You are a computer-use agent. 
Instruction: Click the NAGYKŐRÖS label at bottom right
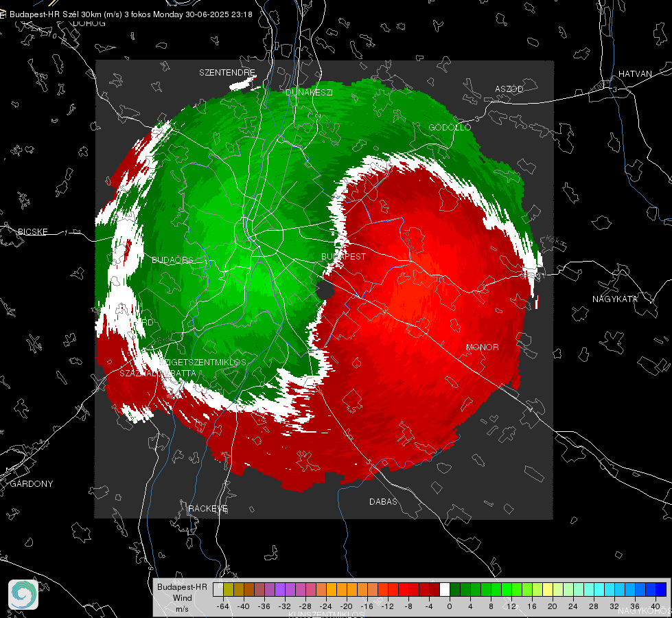[x=645, y=610]
